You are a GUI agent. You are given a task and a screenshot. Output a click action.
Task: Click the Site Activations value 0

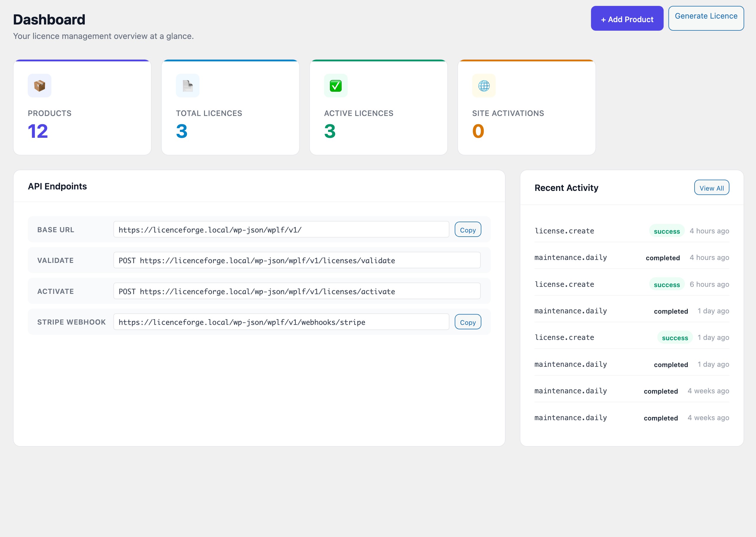pos(478,131)
